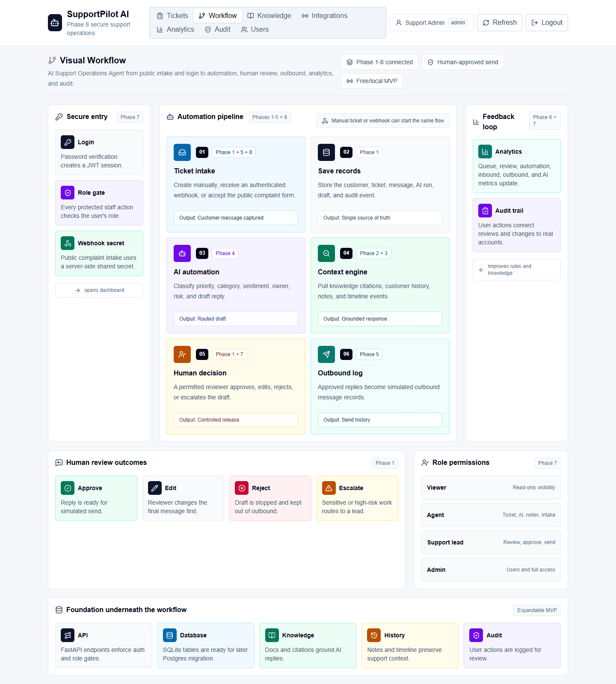The height and width of the screenshot is (684, 616).
Task: Click the AI automation bot icon
Action: pyautogui.click(x=182, y=253)
